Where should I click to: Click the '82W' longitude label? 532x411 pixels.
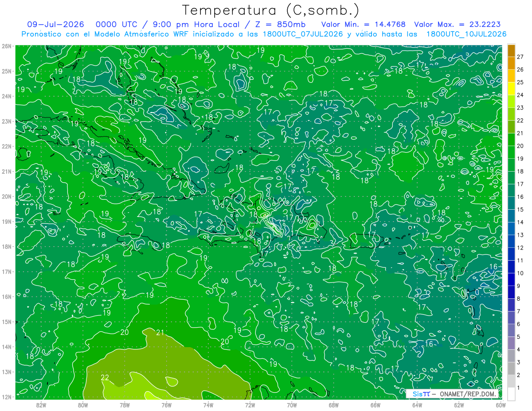click(x=41, y=404)
